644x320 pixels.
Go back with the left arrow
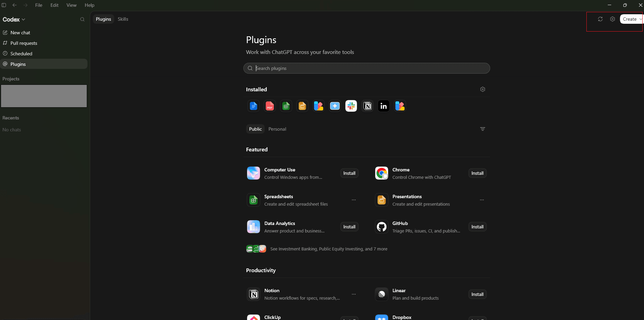[x=15, y=5]
